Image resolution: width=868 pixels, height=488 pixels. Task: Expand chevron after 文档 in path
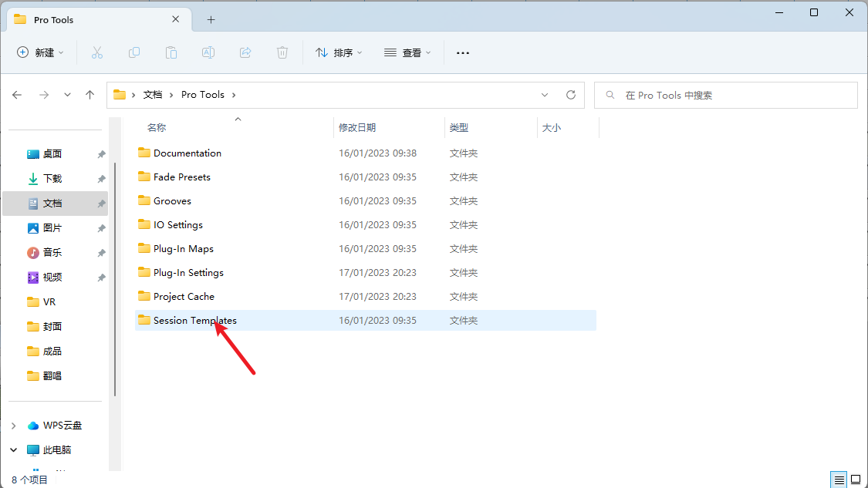click(171, 95)
